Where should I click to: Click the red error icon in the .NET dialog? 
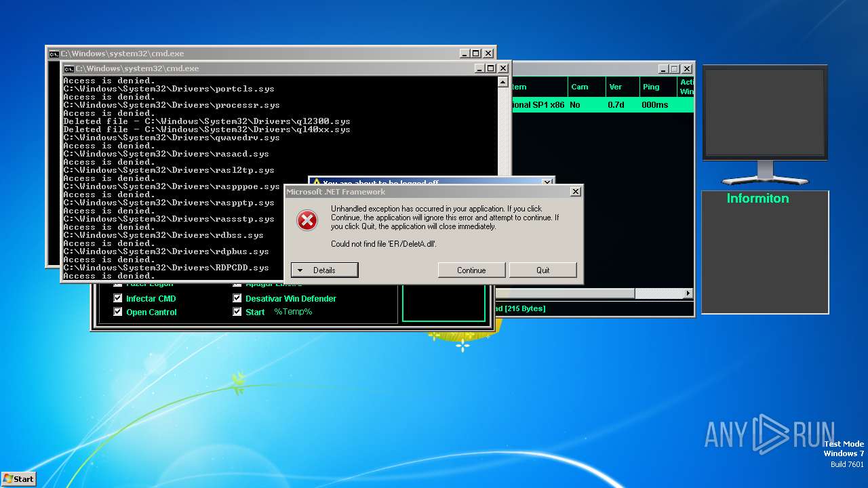click(307, 220)
